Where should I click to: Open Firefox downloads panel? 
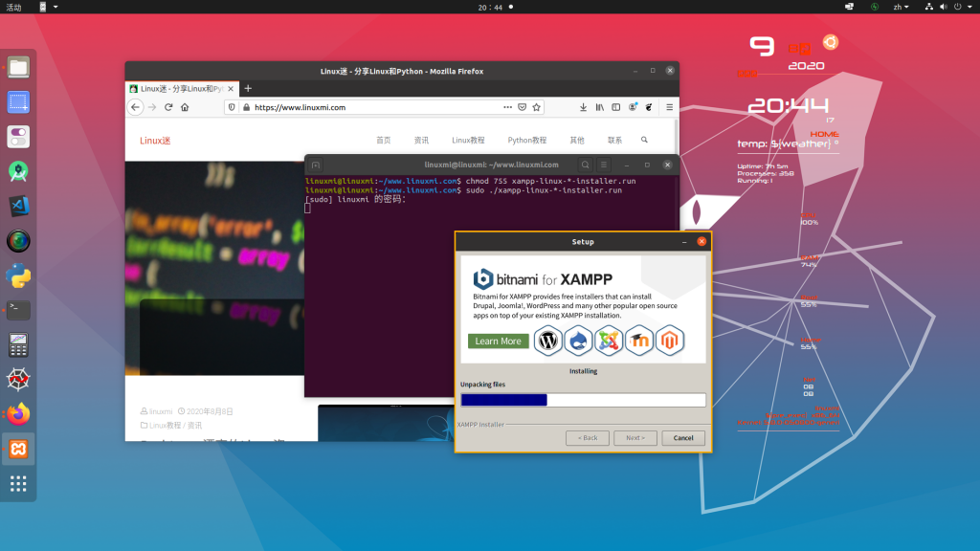coord(583,107)
